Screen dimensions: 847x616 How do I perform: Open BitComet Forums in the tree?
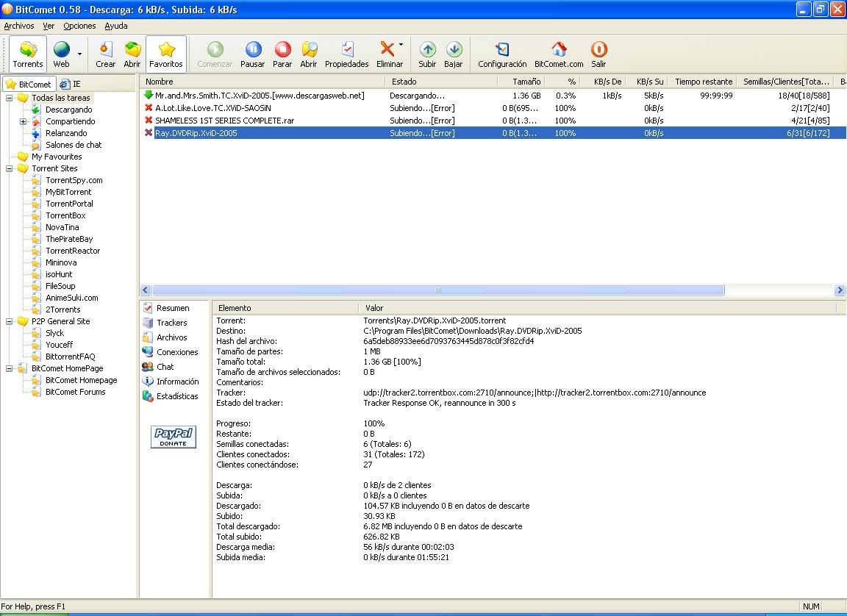coord(76,392)
